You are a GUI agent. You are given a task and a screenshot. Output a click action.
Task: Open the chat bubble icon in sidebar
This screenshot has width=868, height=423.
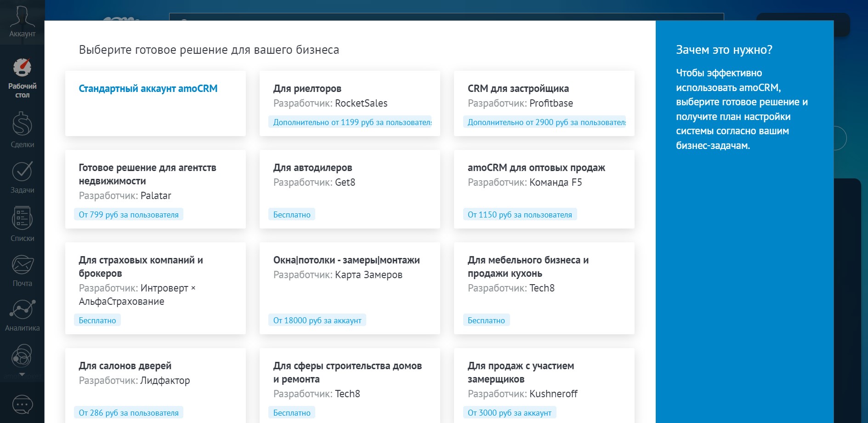[x=22, y=405]
